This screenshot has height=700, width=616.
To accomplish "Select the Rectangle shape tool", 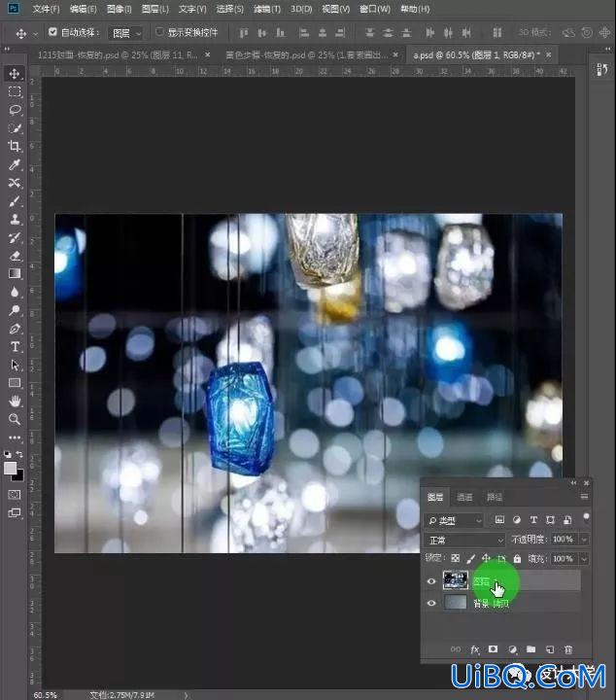I will coord(15,383).
